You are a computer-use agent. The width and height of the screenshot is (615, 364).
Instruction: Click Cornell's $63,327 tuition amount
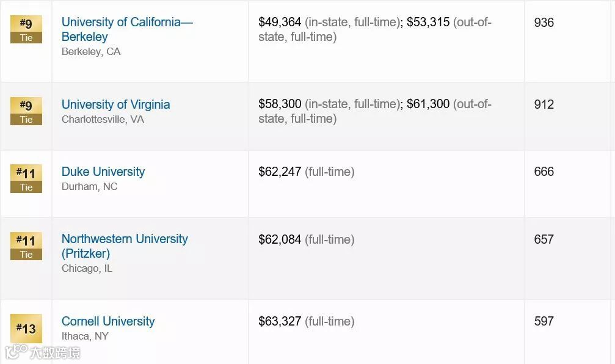[280, 321]
